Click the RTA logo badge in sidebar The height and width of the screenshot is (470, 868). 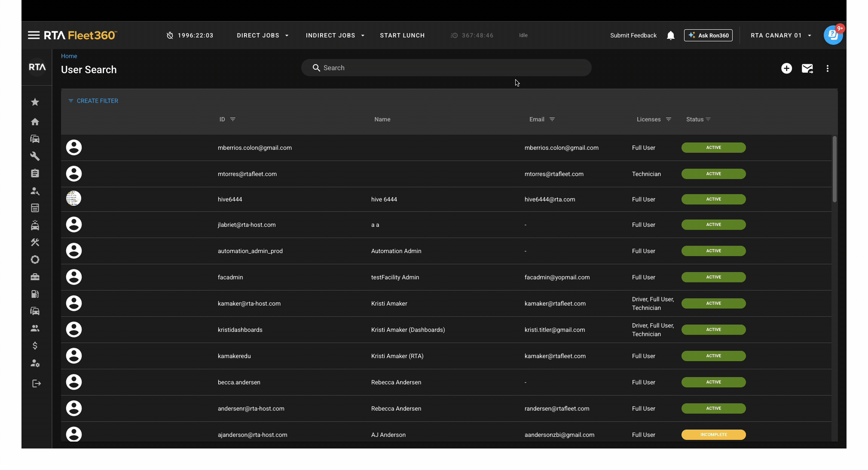(x=37, y=67)
